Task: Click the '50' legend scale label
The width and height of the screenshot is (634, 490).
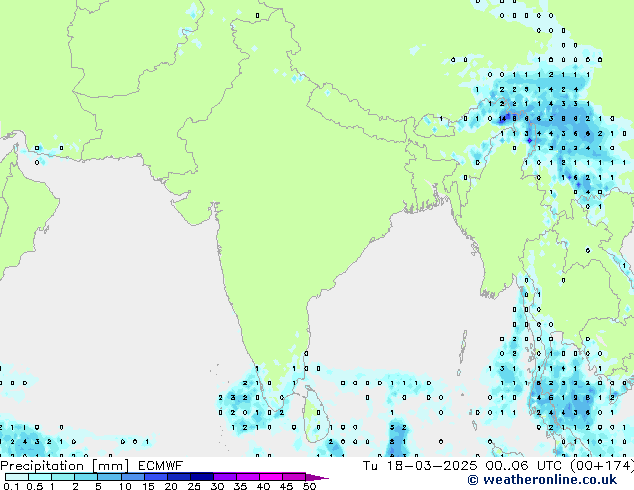Action: point(309,486)
